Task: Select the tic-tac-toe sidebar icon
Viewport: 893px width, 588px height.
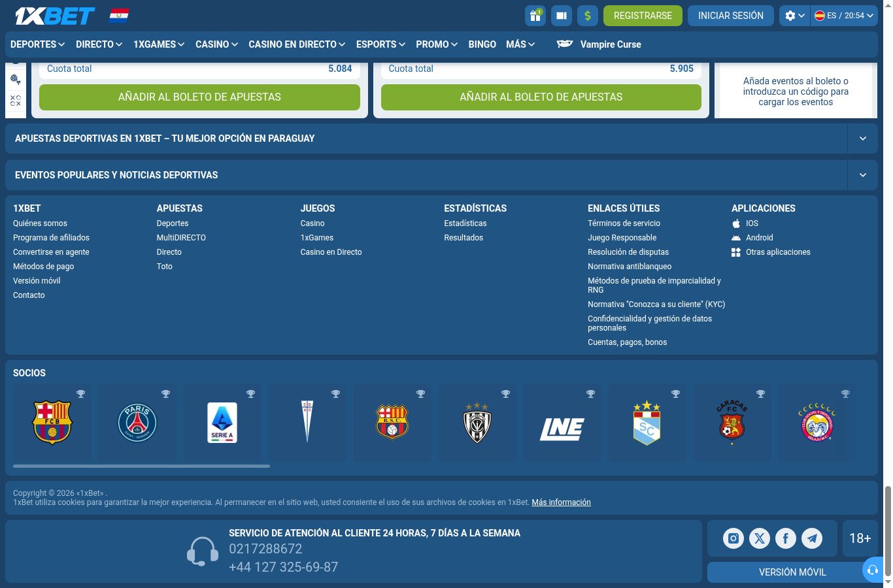Action: pos(16,101)
